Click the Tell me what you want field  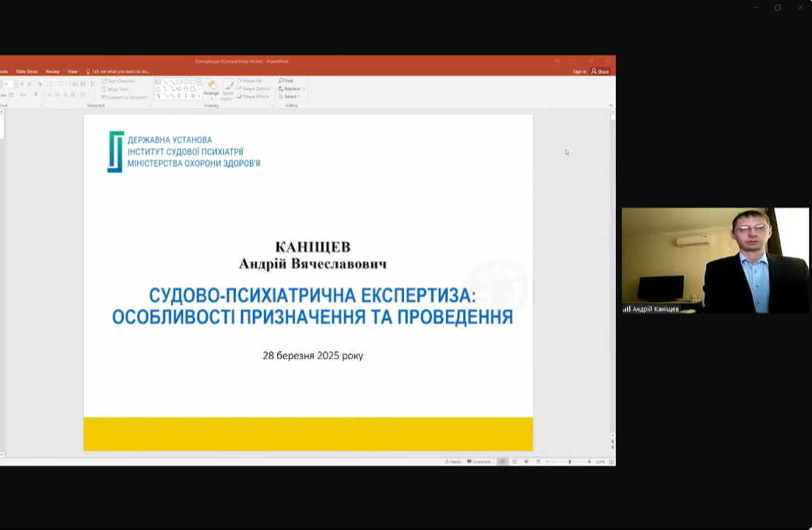click(120, 72)
